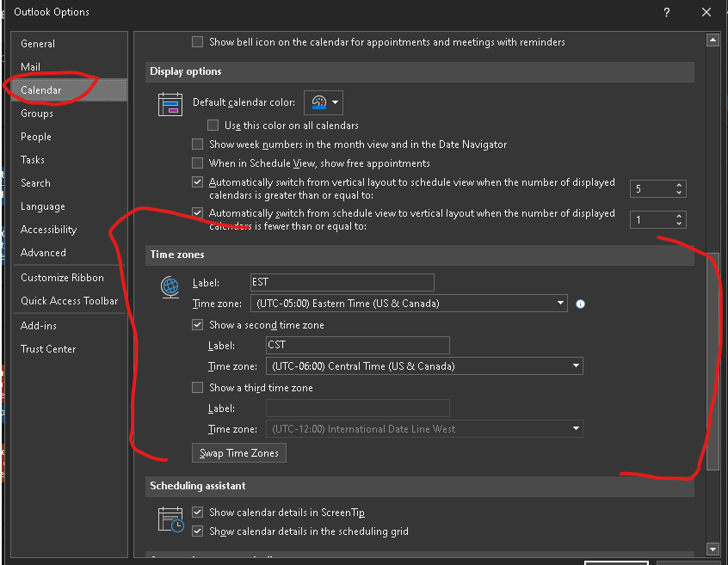
Task: Select the Calendar category
Action: click(69, 90)
